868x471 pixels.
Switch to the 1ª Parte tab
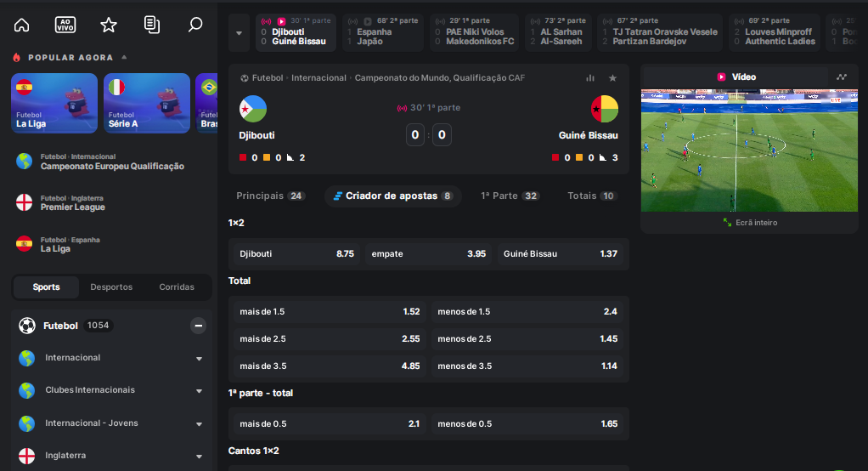(510, 196)
